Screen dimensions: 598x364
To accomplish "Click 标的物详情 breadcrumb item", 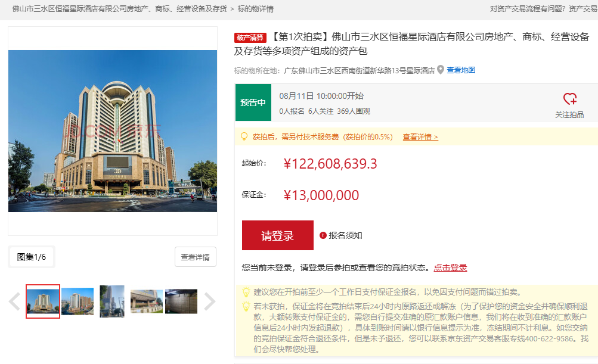I will [x=256, y=9].
